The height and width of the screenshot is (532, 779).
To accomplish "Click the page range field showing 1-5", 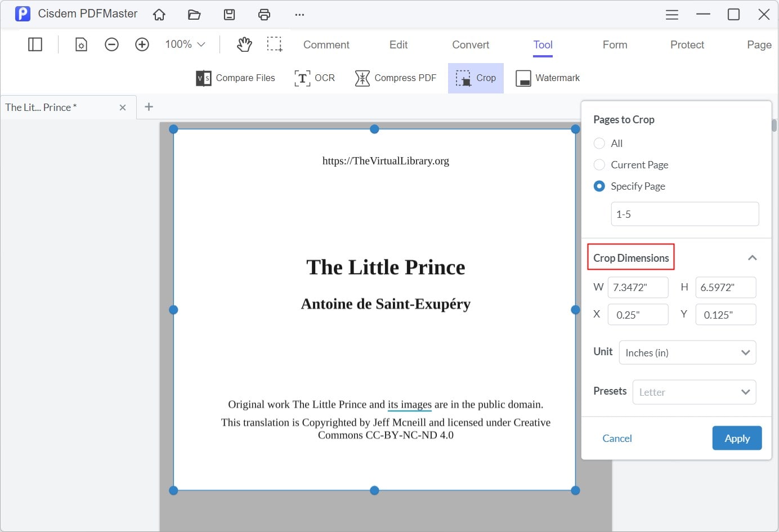I will click(684, 214).
